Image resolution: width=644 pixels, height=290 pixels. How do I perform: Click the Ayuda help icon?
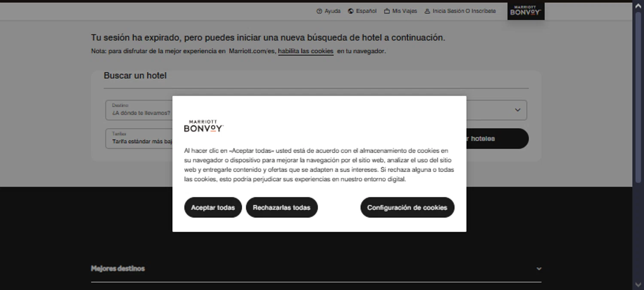pyautogui.click(x=319, y=11)
